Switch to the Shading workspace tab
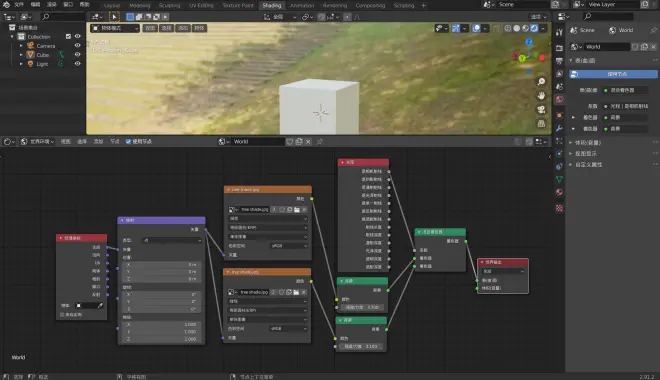Viewport: 660px width, 380px height. [x=271, y=5]
